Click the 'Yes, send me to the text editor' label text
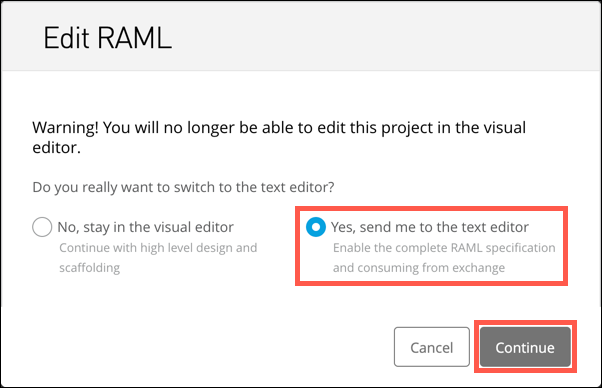 point(430,227)
